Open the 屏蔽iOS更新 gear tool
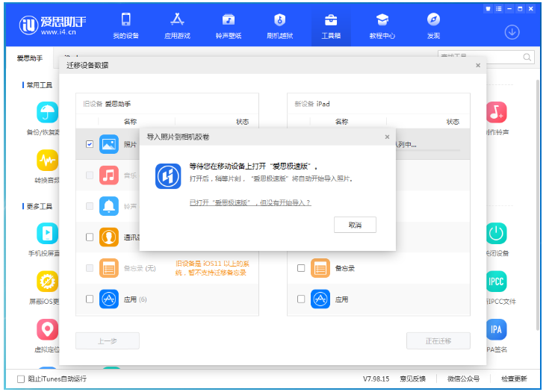Image resolution: width=549 pixels, height=392 pixels. (47, 281)
